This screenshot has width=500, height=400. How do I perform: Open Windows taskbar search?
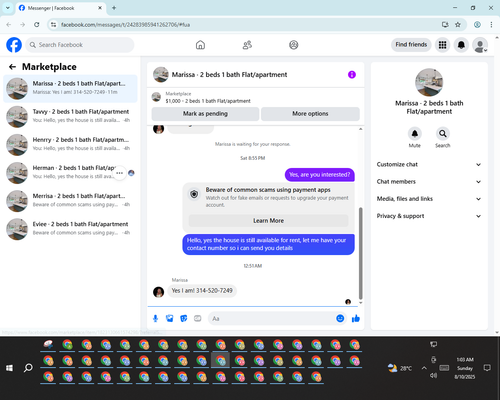(28, 368)
